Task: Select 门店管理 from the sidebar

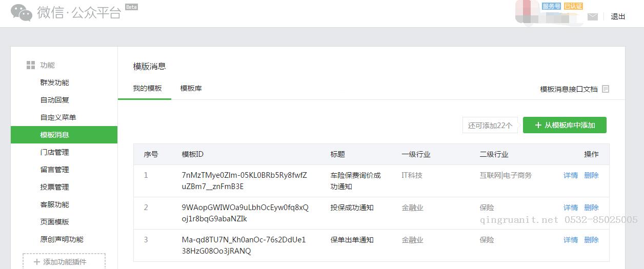Action: [54, 152]
